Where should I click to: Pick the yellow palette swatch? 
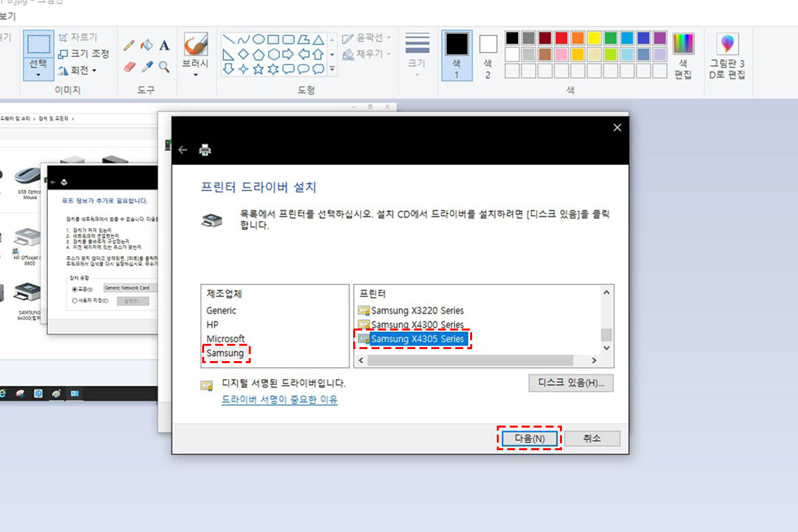pos(594,37)
